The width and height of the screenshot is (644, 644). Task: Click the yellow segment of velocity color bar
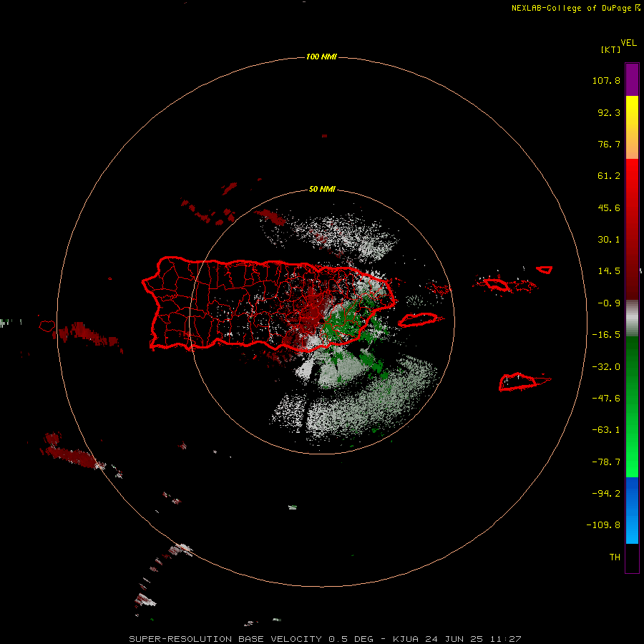(632, 127)
